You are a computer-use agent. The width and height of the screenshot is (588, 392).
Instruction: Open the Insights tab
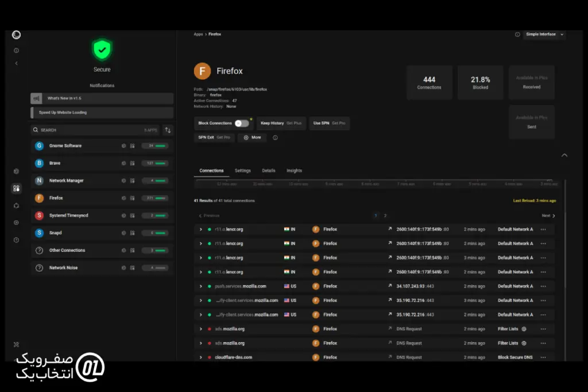294,170
